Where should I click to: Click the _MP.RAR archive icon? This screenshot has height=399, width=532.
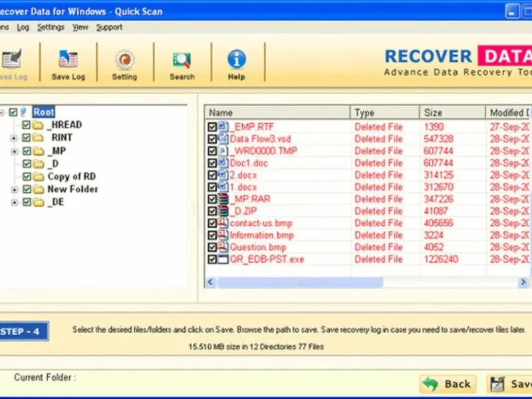click(223, 199)
